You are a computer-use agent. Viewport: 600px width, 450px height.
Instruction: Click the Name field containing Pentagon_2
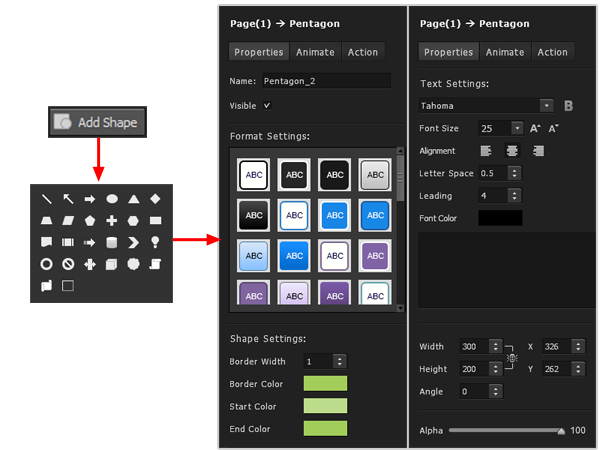325,81
